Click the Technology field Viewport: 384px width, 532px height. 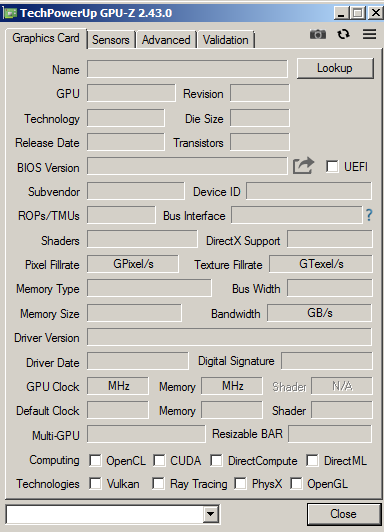[x=126, y=118]
